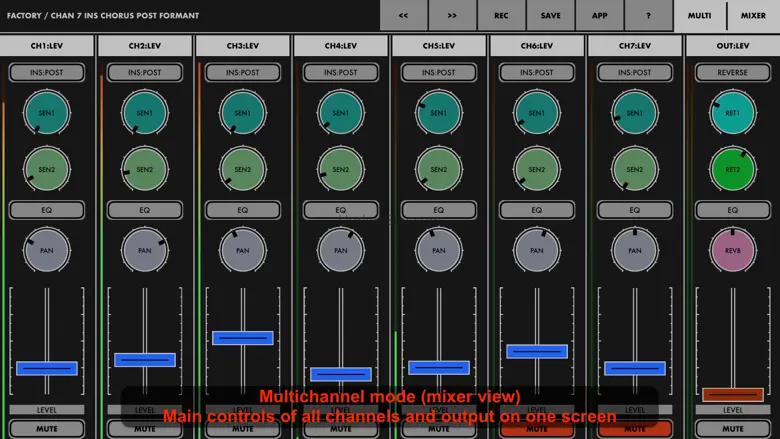780x439 pixels.
Task: Click the PAN knob on channel 5
Action: pos(439,250)
